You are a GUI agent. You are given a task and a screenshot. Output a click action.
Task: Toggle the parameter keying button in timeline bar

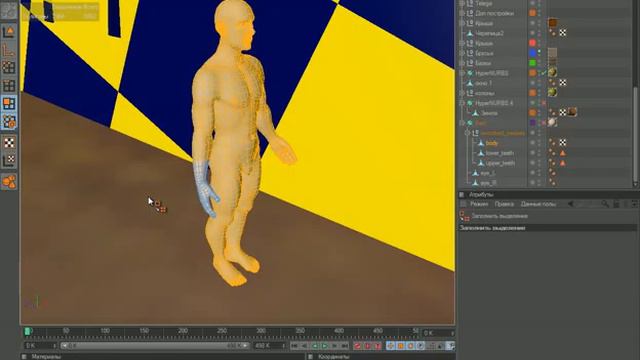pyautogui.click(x=420, y=346)
